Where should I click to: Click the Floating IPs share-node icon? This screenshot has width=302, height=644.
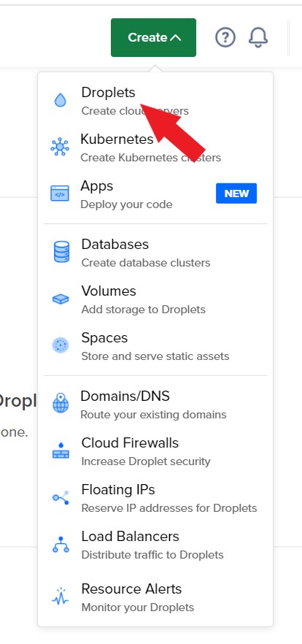pyautogui.click(x=61, y=498)
